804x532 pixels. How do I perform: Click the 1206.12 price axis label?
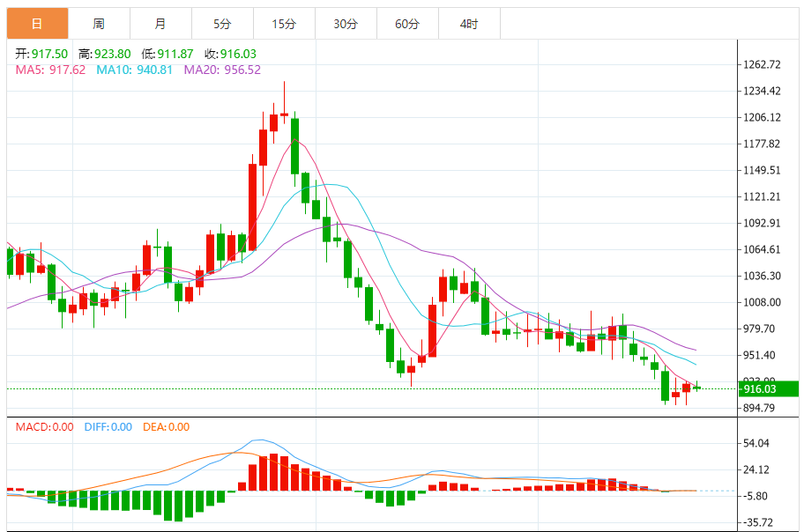(x=762, y=117)
